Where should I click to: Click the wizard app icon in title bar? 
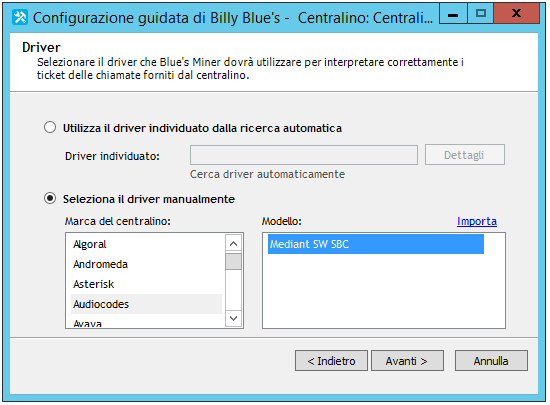[20, 17]
